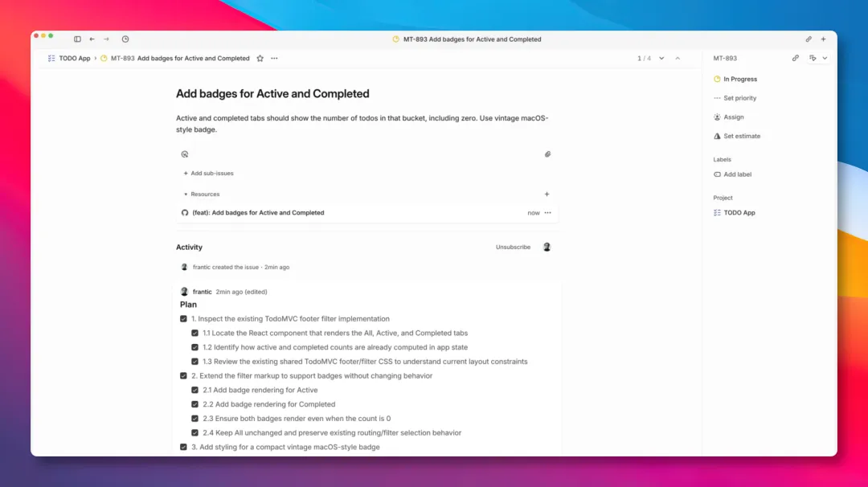Viewport: 868px width, 487px height.
Task: Click the Labels section heading
Action: point(722,159)
